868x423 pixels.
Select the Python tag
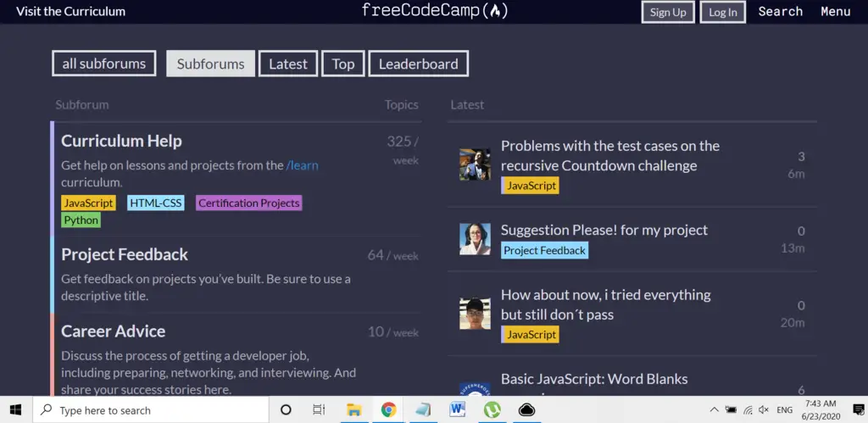point(81,220)
